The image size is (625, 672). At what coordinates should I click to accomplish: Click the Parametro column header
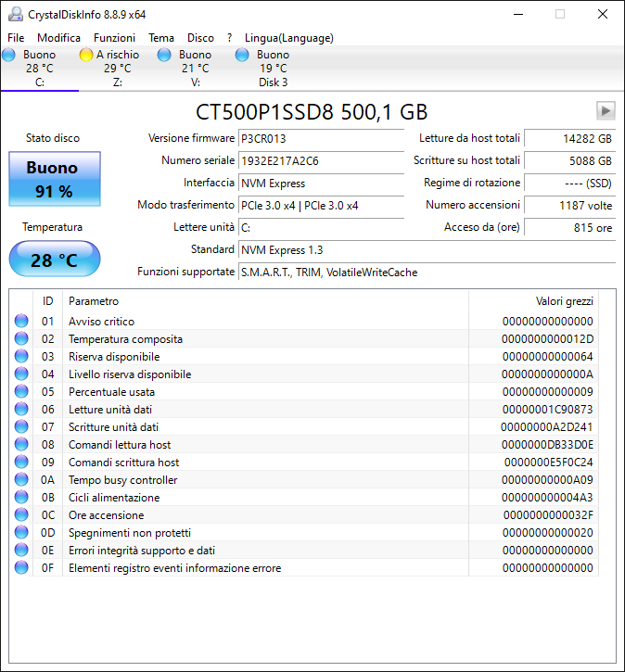point(265,301)
